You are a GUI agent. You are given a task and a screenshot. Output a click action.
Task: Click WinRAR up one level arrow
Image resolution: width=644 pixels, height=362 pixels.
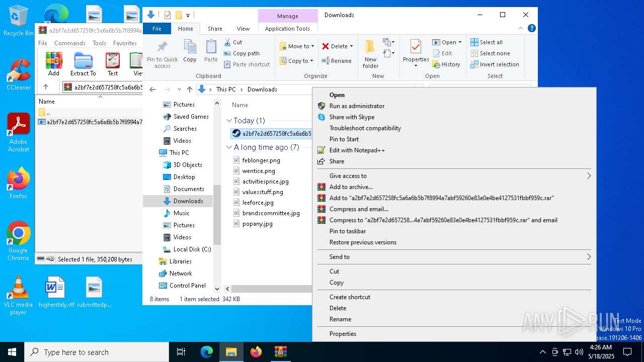pos(46,87)
